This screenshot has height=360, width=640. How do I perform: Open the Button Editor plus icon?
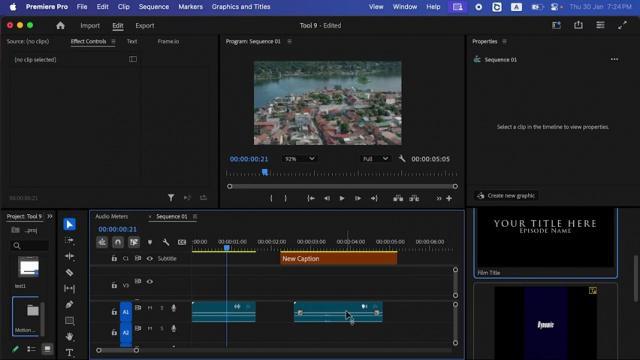click(x=449, y=198)
